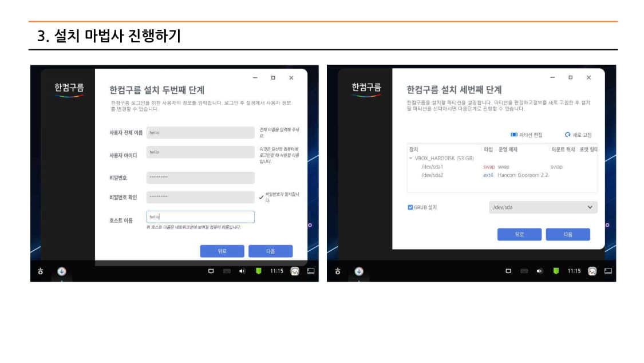644x363 pixels.
Task: Focus the 호스트 이름 input field
Action: tap(200, 217)
